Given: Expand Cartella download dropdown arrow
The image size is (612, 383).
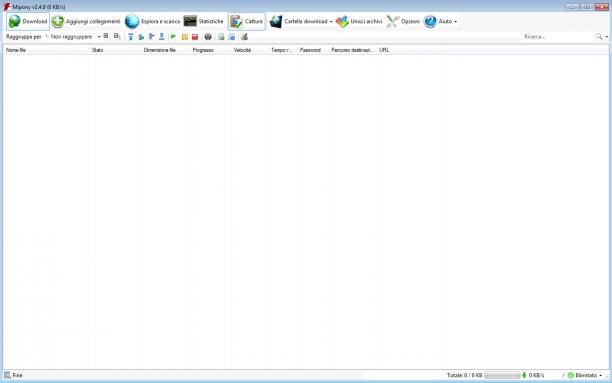Looking at the screenshot, I should point(331,22).
